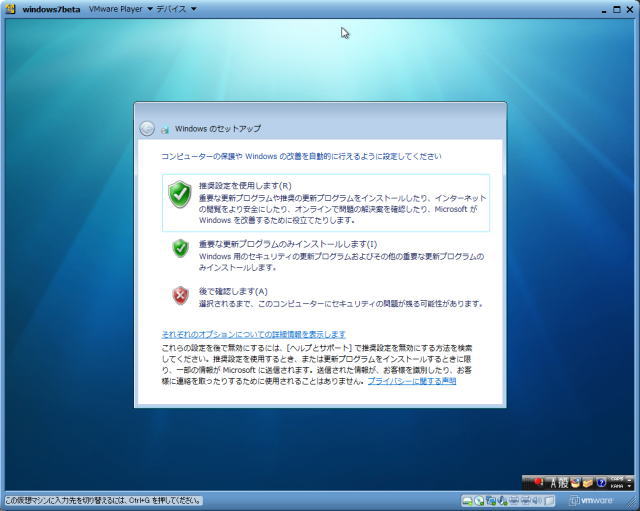This screenshot has height=511, width=640.
Task: Choose 重要な更新プログラムのみインストールします(I)
Action: tap(326, 256)
